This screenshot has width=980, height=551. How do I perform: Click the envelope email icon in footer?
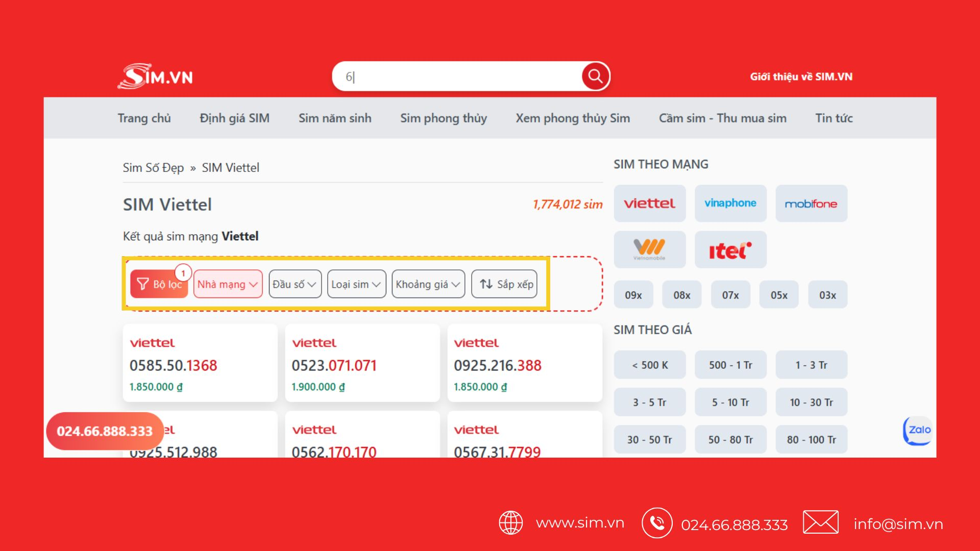(820, 522)
